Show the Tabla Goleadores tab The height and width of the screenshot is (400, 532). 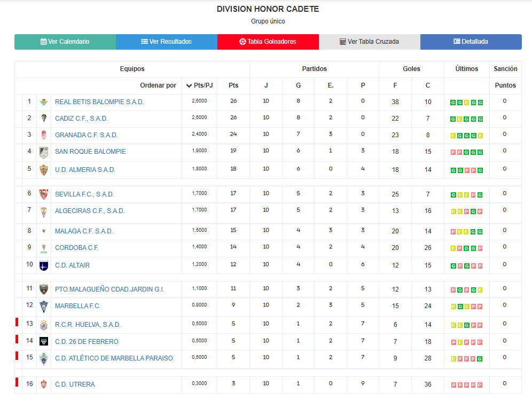click(x=268, y=42)
